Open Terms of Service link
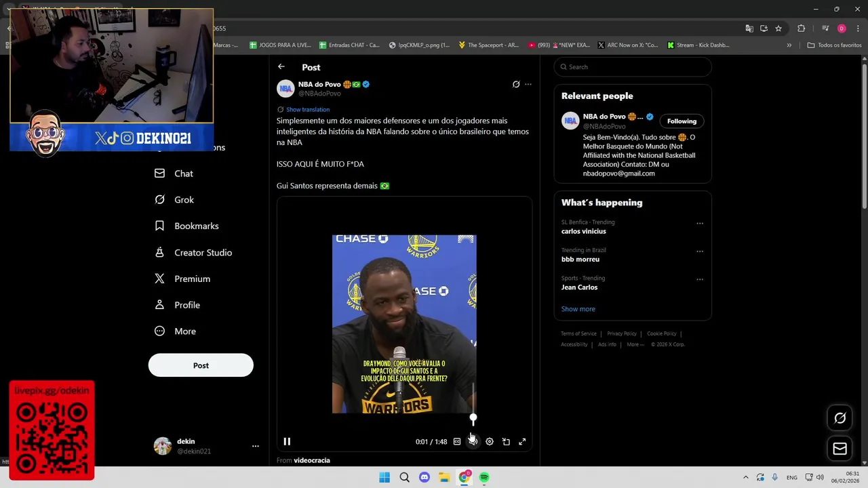This screenshot has width=868, height=488. [x=578, y=333]
